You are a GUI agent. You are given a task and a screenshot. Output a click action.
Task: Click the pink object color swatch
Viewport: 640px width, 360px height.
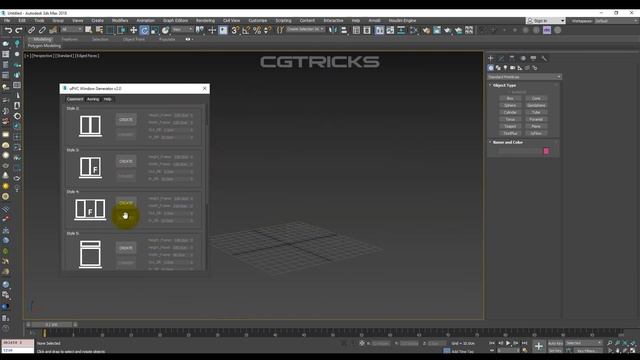[x=546, y=151]
